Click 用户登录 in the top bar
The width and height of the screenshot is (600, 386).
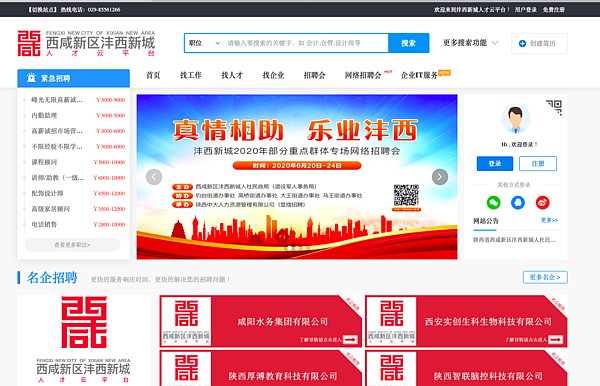click(525, 10)
